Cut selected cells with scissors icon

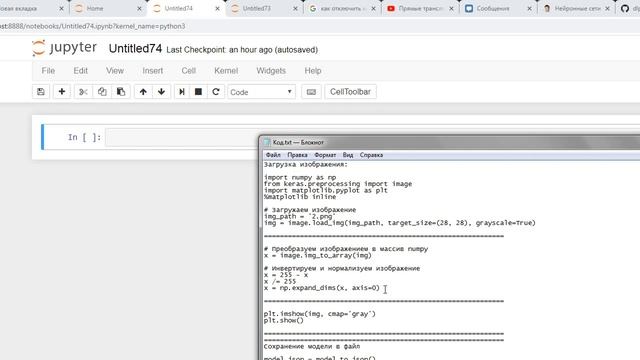[83, 92]
